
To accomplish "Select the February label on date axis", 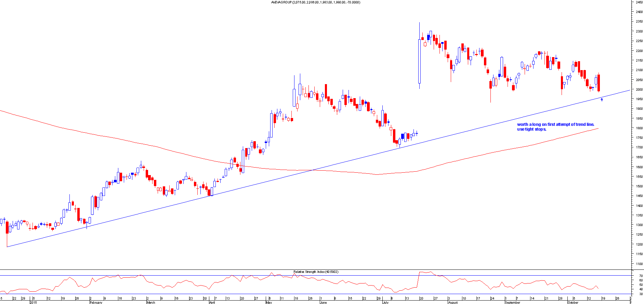I will click(96, 303).
